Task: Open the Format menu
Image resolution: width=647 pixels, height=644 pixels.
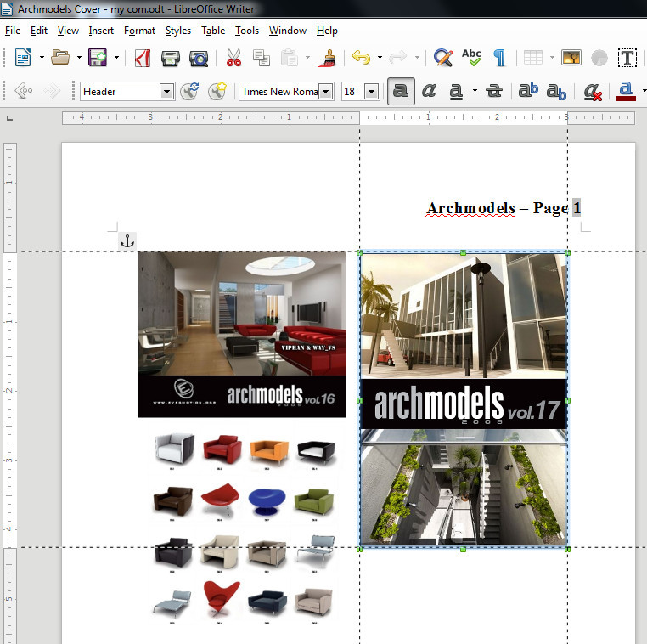Action: (x=139, y=31)
